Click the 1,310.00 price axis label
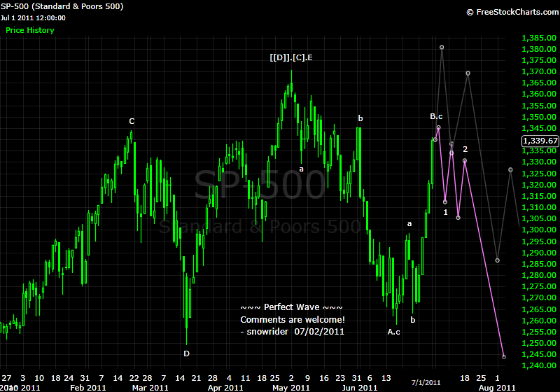560x392 pixels. [x=539, y=207]
